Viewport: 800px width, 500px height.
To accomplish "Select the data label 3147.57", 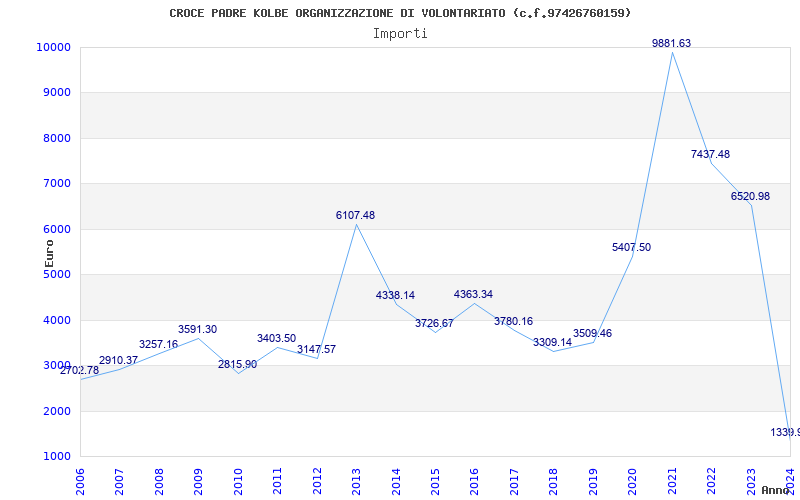I will [x=316, y=349].
